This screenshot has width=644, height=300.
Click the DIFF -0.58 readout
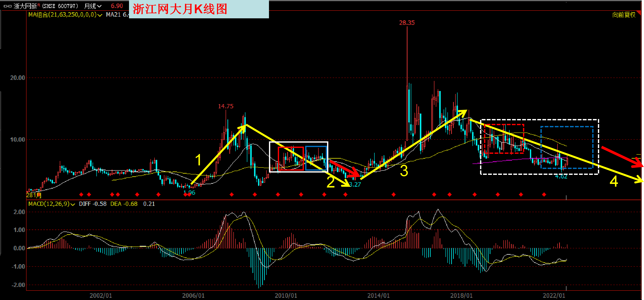[93, 204]
